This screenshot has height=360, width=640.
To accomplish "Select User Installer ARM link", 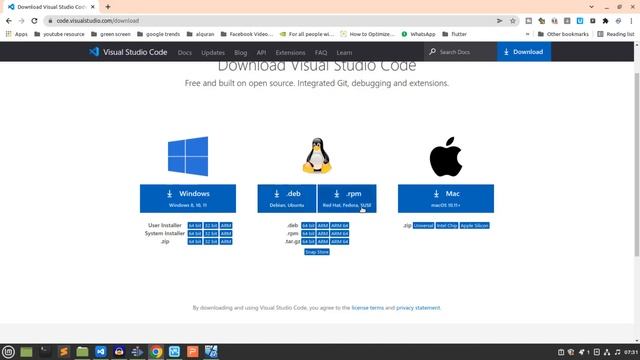I will 226,225.
